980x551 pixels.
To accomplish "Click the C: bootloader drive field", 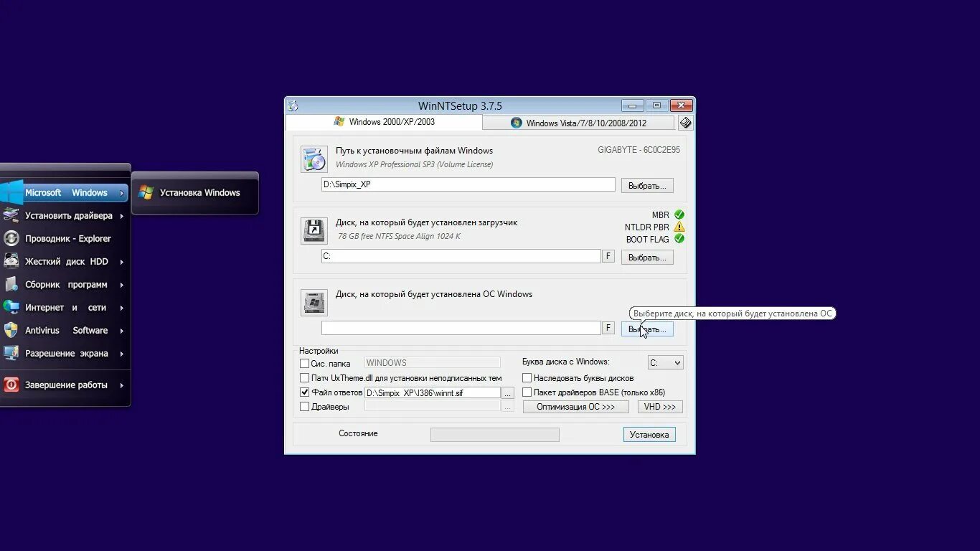I will pos(461,256).
